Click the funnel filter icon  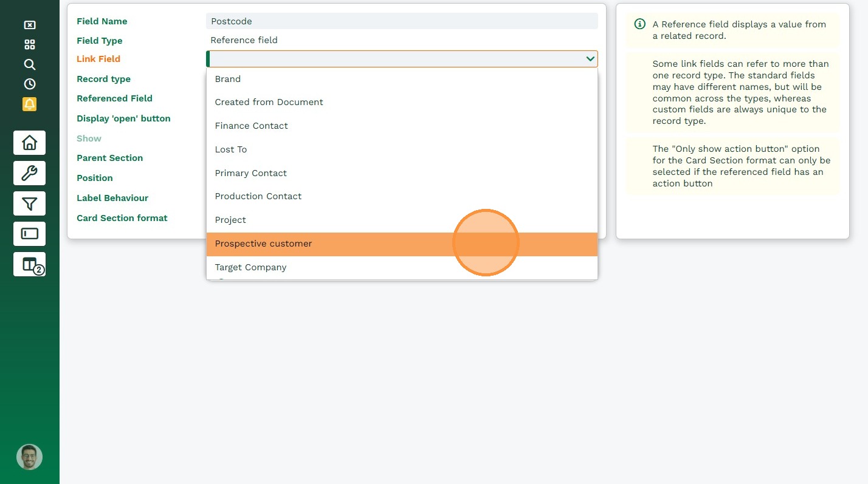[x=29, y=203]
